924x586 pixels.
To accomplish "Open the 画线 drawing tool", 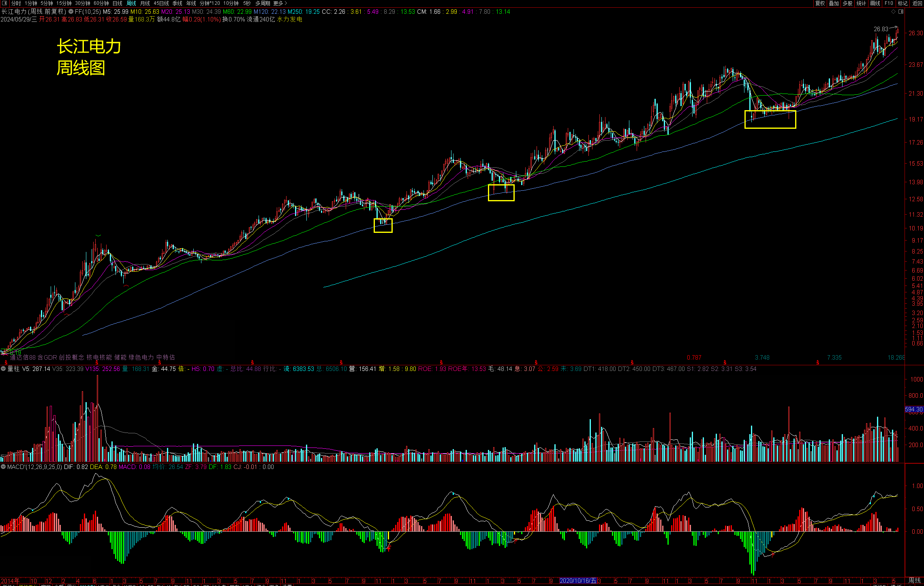I will [875, 3].
